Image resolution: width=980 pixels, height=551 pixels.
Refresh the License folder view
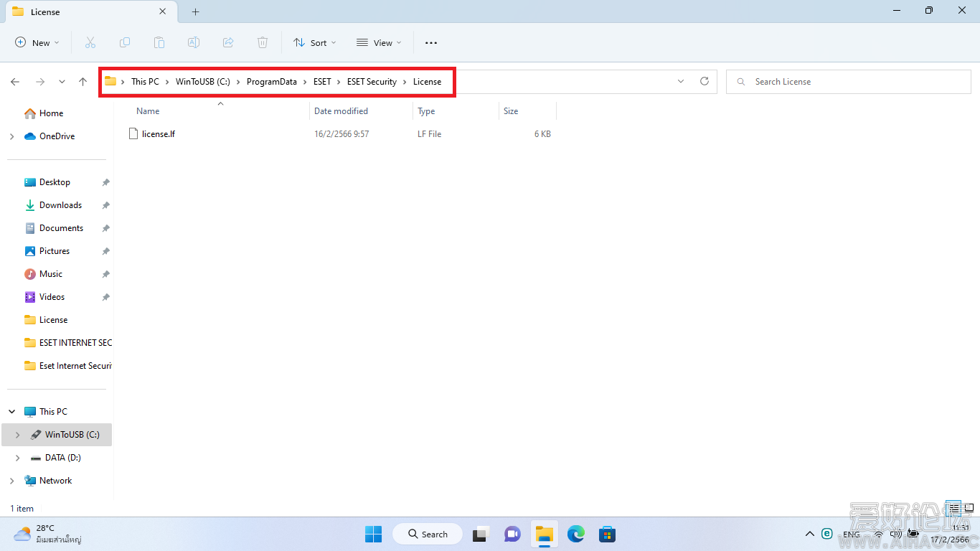(x=705, y=82)
